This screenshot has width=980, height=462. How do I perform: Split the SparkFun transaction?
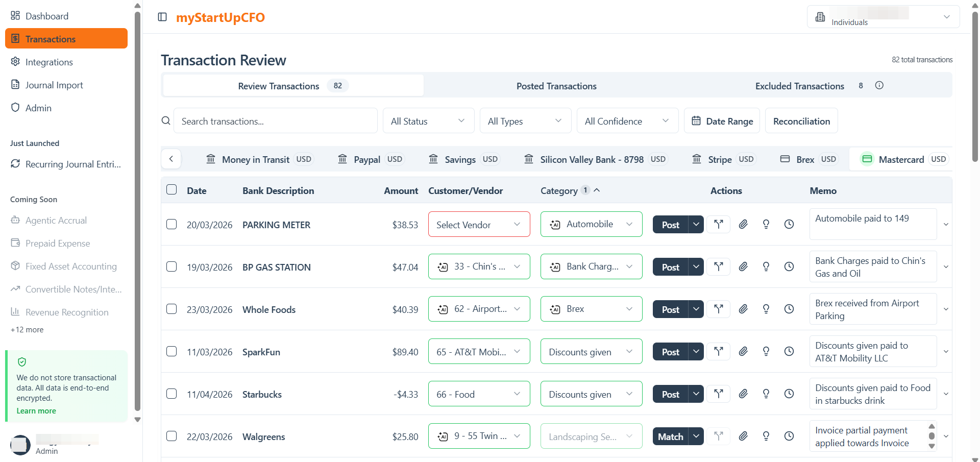719,351
